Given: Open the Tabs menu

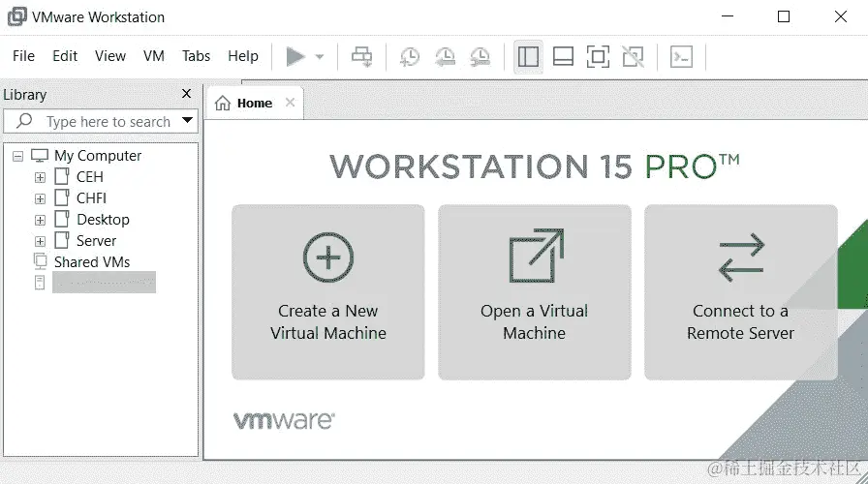Looking at the screenshot, I should [196, 56].
